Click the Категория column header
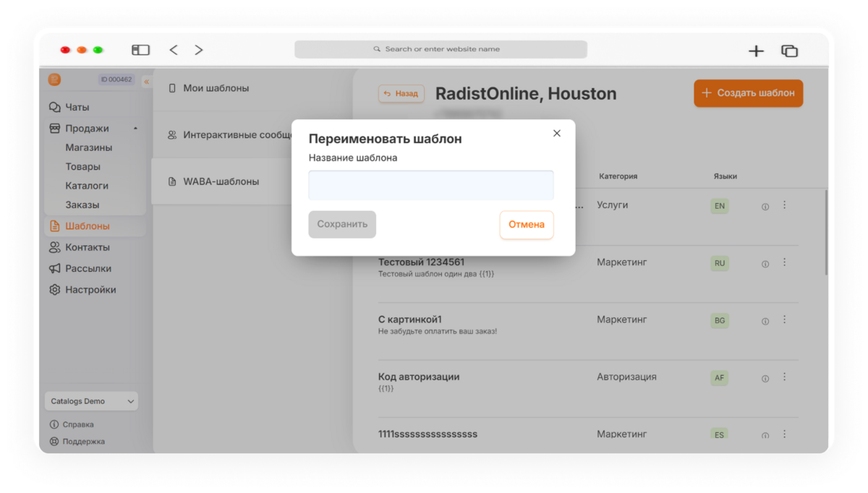Screen dimensions: 868x493 pyautogui.click(x=618, y=176)
